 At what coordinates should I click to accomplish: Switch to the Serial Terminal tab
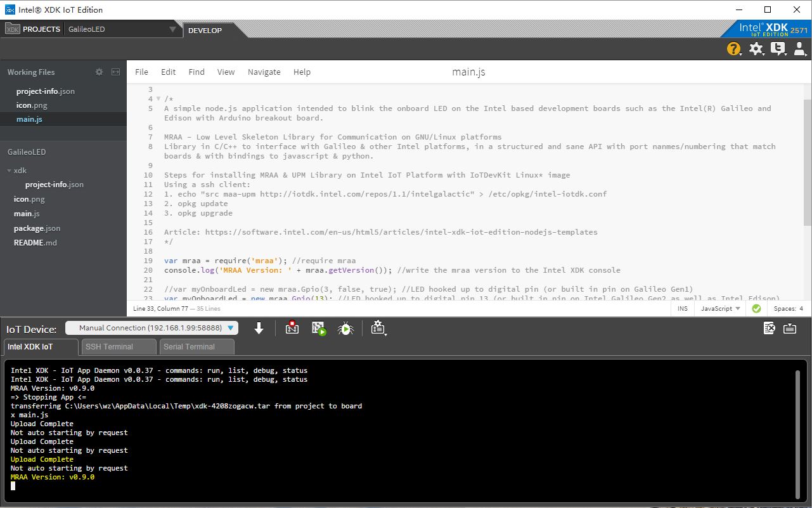197,347
